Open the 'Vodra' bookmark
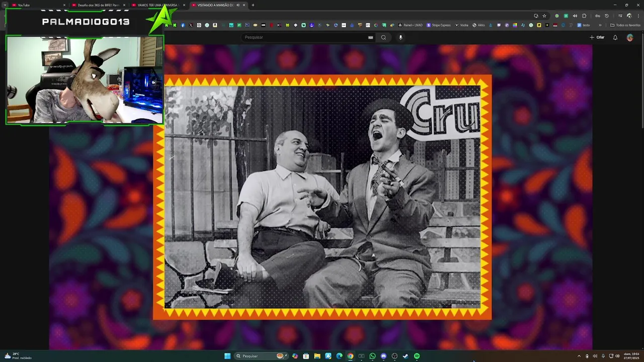The height and width of the screenshot is (362, 644). (461, 25)
